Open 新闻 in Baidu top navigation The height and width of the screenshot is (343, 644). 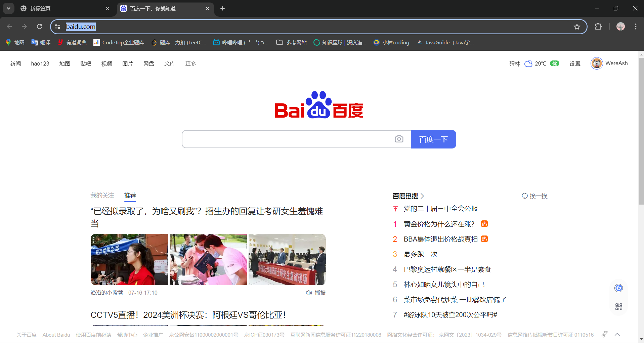click(15, 63)
